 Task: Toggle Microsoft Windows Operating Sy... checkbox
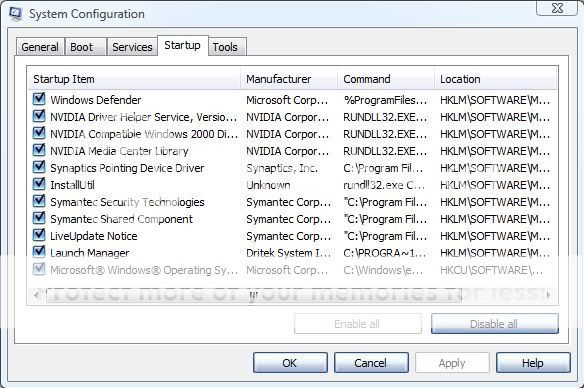pos(39,269)
